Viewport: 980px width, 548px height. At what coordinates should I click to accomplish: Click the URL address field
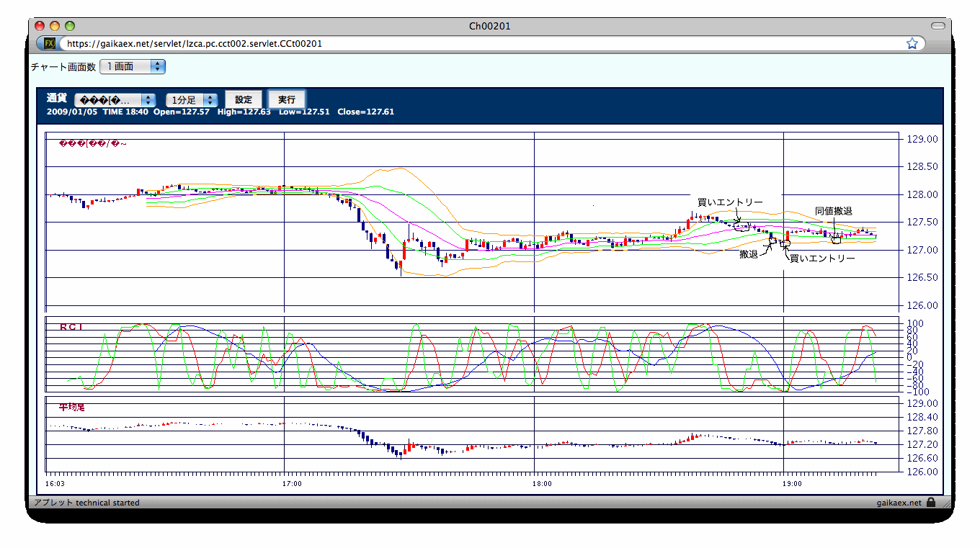pos(481,43)
